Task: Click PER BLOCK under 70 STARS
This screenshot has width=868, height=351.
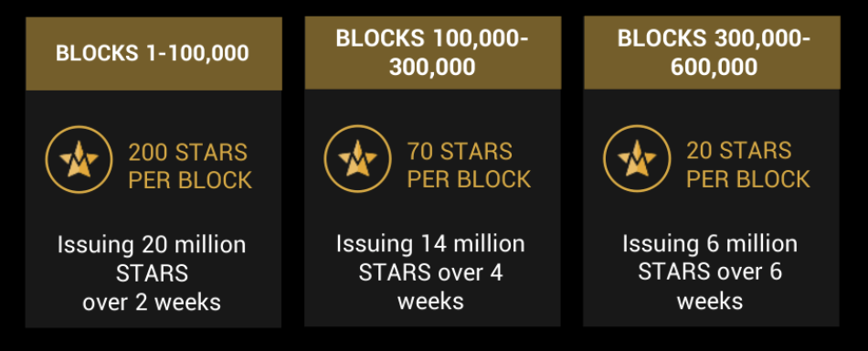Action: coord(470,179)
